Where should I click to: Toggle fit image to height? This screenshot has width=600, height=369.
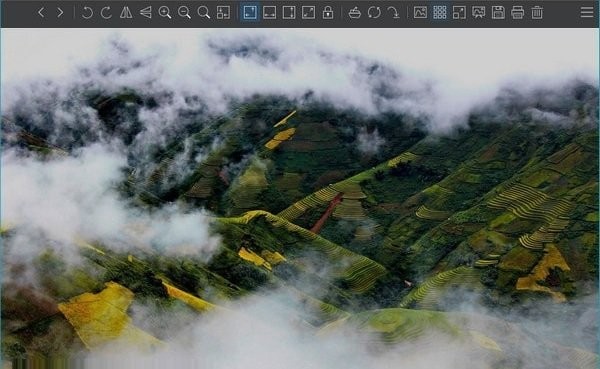point(289,13)
